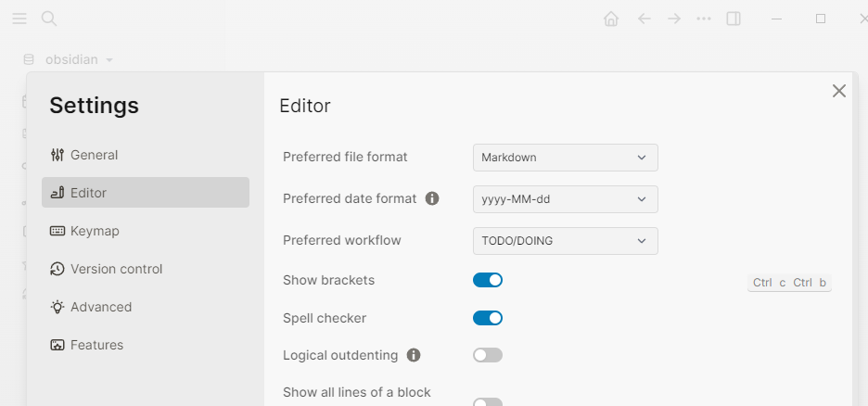The height and width of the screenshot is (406, 868).
Task: Disable the Spell checker switch
Action: [x=488, y=318]
